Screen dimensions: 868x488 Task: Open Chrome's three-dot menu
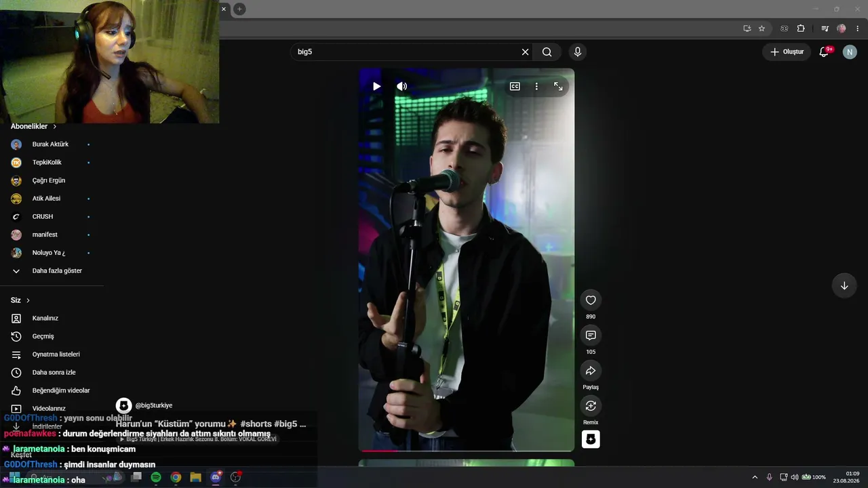point(858,28)
